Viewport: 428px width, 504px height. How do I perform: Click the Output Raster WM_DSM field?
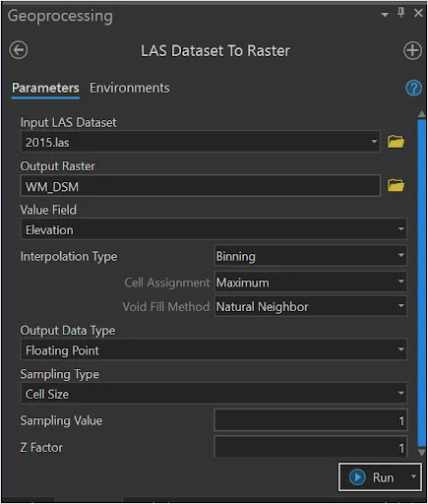201,186
